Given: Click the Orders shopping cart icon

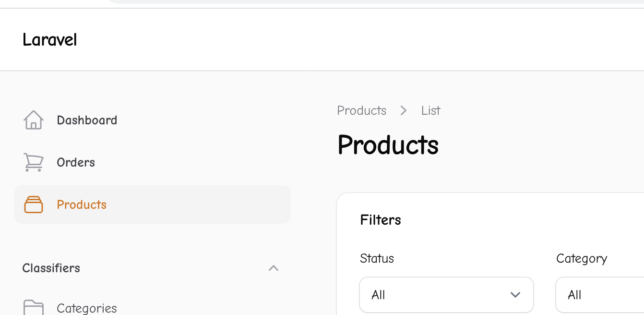Looking at the screenshot, I should tap(34, 162).
